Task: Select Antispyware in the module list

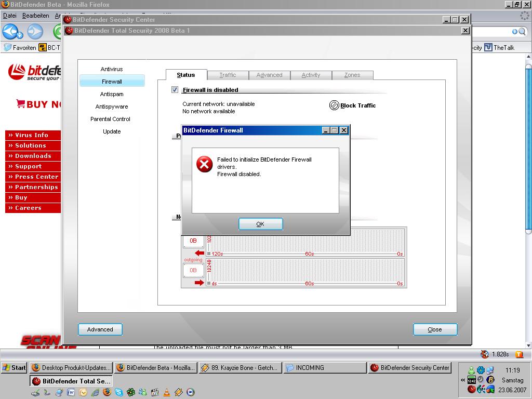Action: pos(112,107)
